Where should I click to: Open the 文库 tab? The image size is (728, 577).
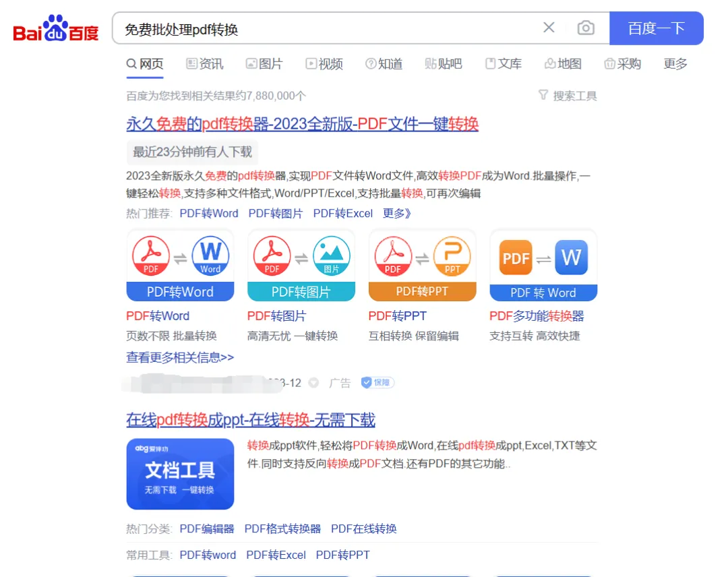coord(504,63)
